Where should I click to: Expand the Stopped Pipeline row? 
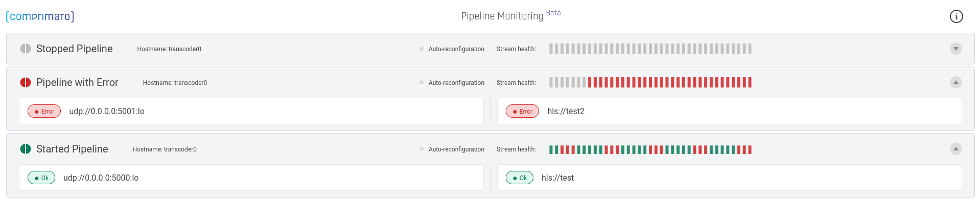955,49
